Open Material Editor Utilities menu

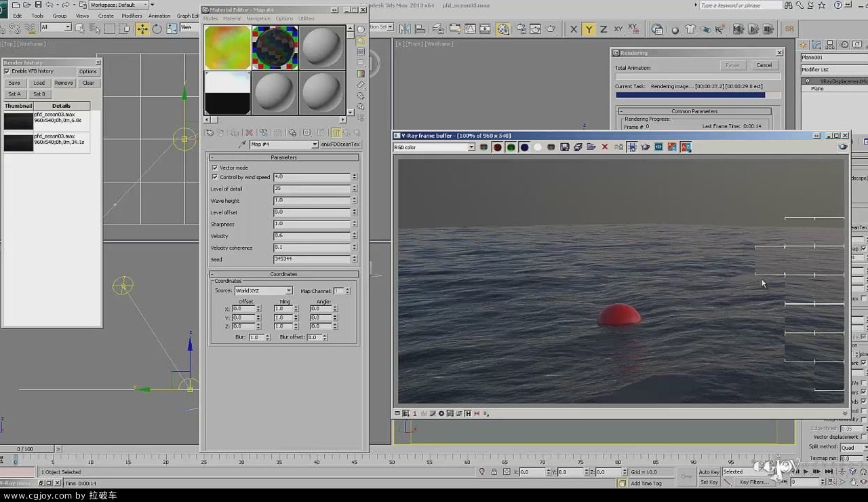click(307, 18)
